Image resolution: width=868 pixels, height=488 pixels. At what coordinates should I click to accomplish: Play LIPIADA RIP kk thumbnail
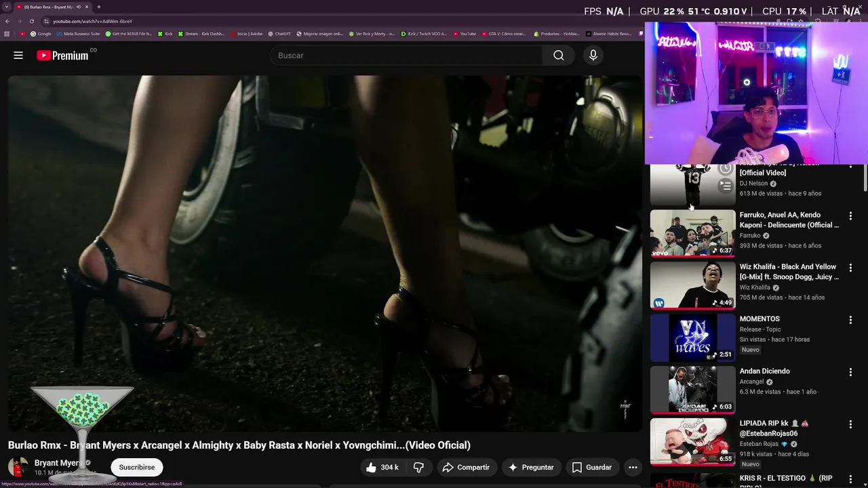pyautogui.click(x=692, y=442)
